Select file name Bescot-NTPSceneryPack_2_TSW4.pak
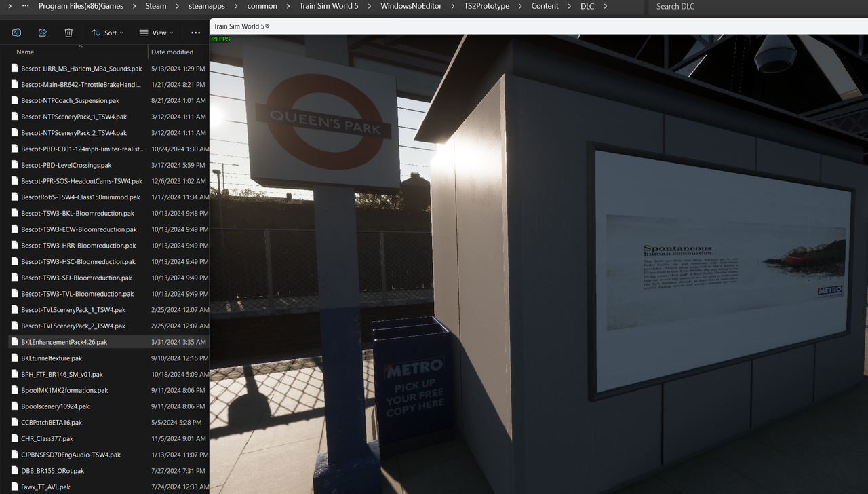Viewport: 868px width, 494px height. [74, 133]
